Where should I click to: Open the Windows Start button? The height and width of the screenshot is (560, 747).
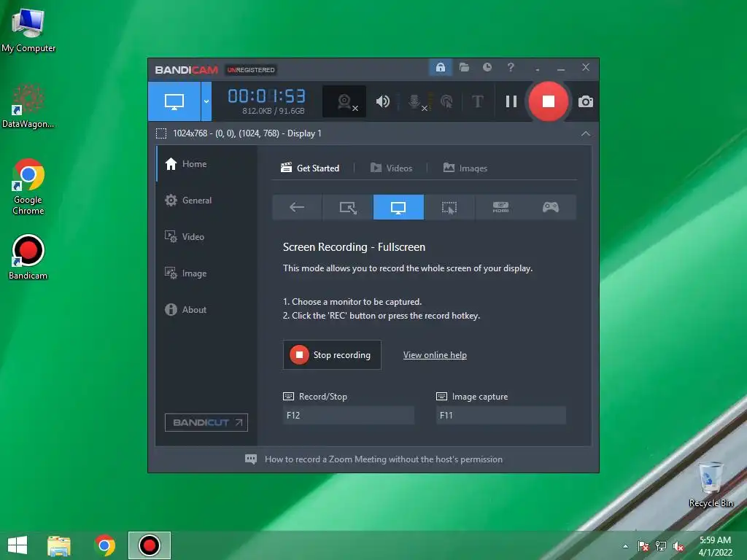pos(18,545)
